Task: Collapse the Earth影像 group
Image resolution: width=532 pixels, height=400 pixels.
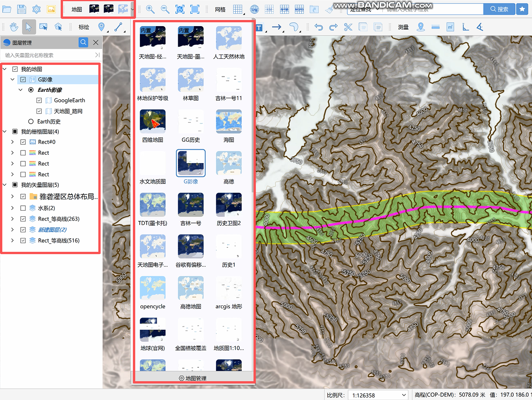Action: 21,90
